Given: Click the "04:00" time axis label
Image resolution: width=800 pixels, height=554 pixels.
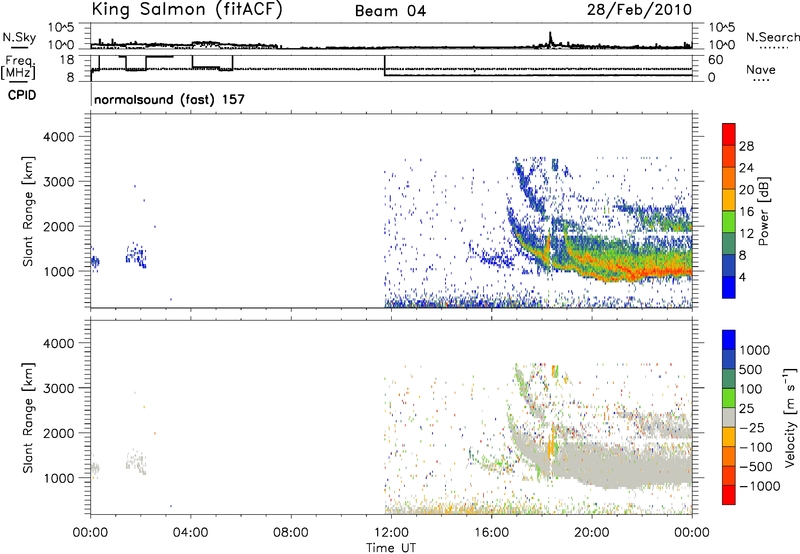Looking at the screenshot, I should 191,532.
